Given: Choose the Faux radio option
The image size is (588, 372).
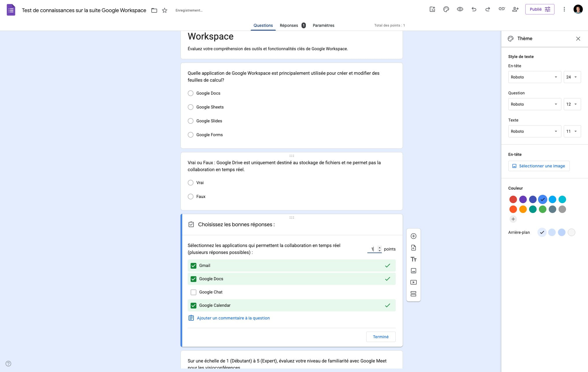Looking at the screenshot, I should point(191,197).
